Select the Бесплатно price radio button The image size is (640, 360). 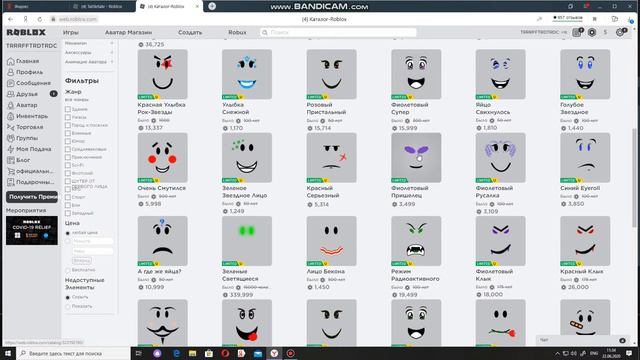(68, 270)
